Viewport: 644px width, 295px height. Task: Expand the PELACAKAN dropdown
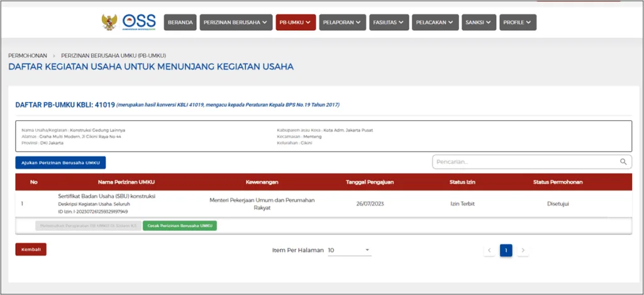pyautogui.click(x=435, y=23)
